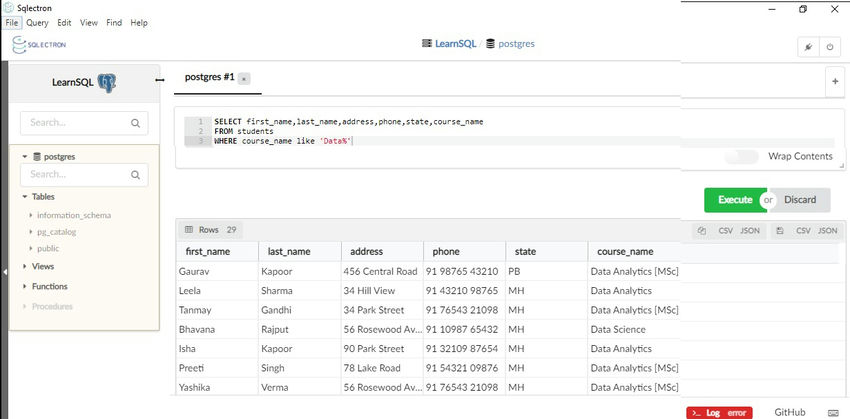
Task: Open the Query menu
Action: click(38, 22)
